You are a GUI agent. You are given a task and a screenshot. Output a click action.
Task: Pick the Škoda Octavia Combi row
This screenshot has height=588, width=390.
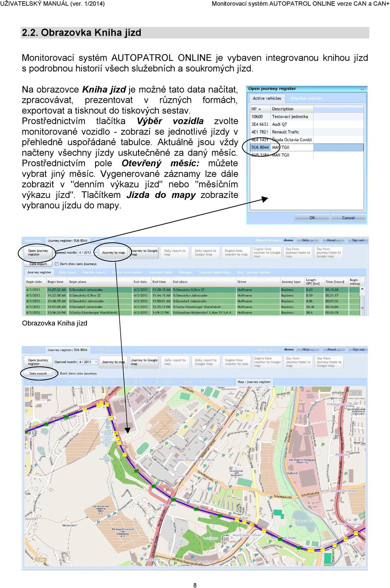pos(307,140)
